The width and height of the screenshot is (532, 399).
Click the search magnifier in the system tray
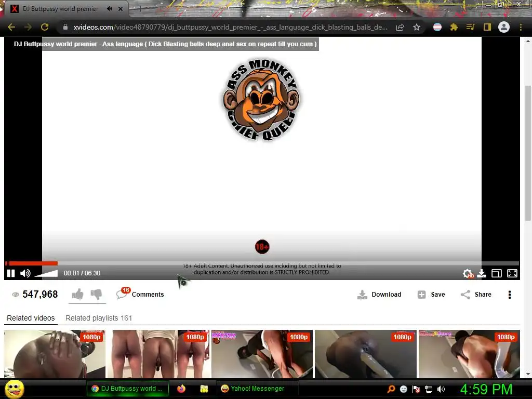point(391,389)
